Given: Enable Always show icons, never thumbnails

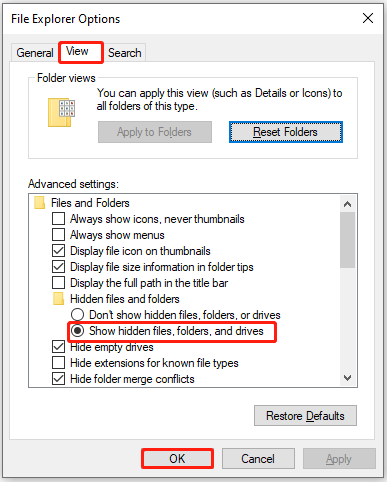Looking at the screenshot, I should click(x=59, y=219).
